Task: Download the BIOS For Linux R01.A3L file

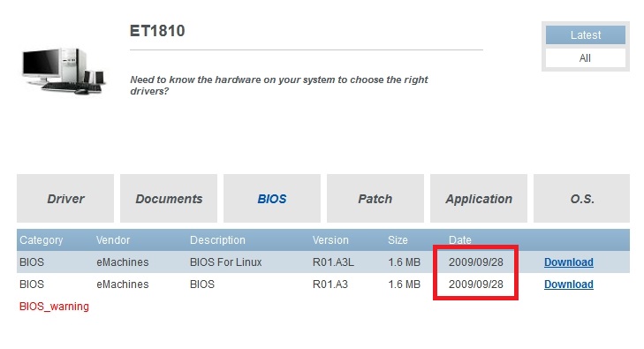Action: point(569,262)
